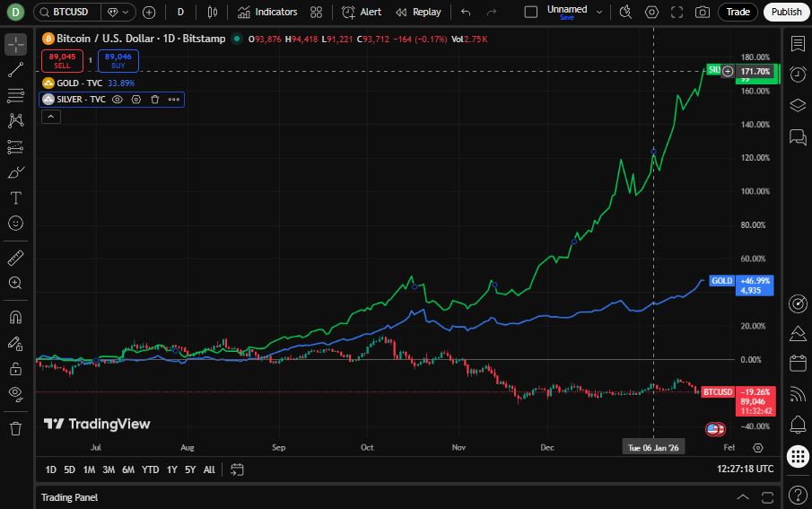Open the patterns drawing tool

[15, 121]
